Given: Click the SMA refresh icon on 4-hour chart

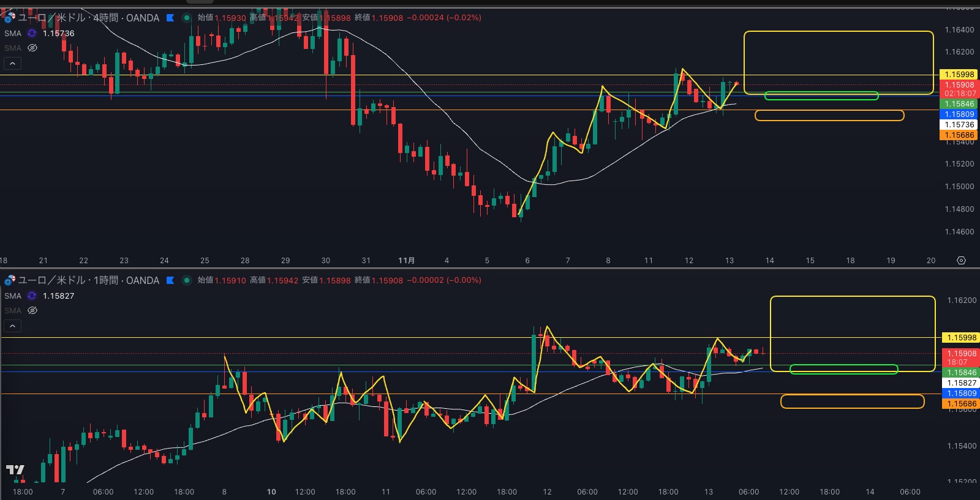Looking at the screenshot, I should pyautogui.click(x=32, y=33).
